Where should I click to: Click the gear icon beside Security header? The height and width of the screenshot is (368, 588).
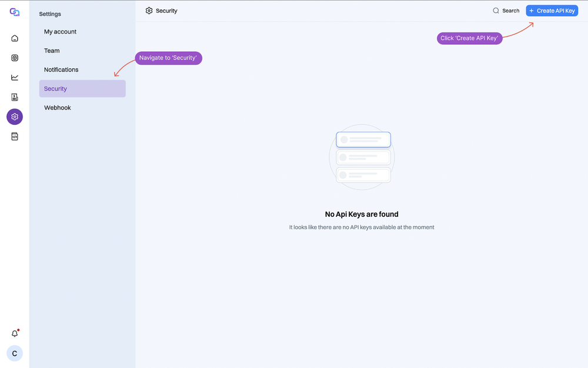point(149,10)
